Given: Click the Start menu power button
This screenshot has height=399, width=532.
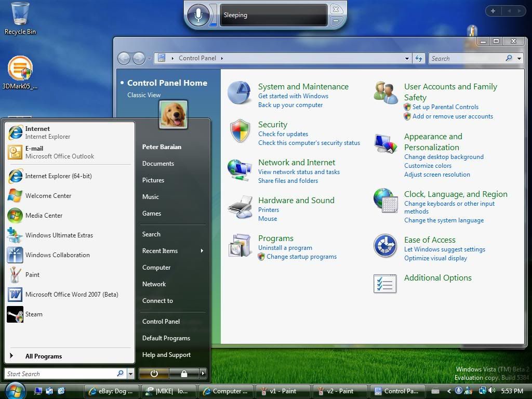Looking at the screenshot, I should pos(154,374).
